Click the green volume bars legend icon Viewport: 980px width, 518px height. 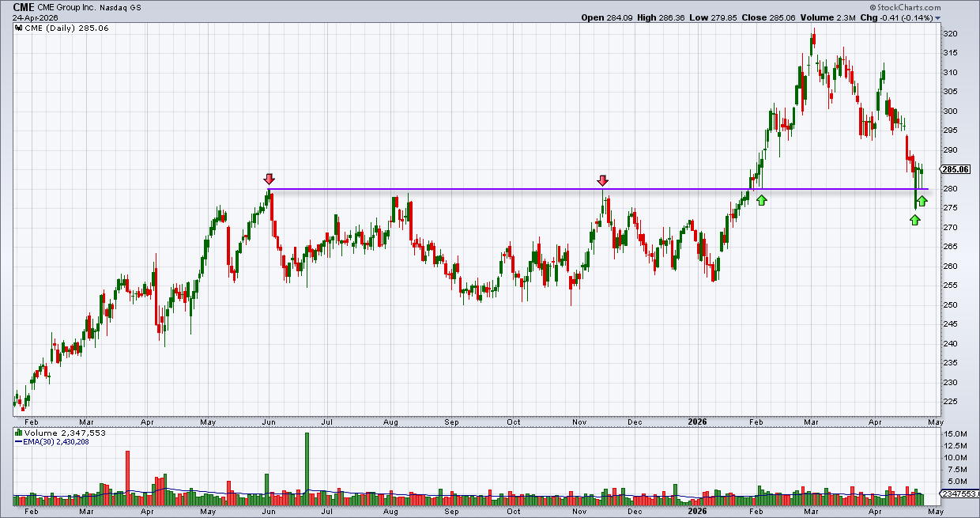coord(17,433)
